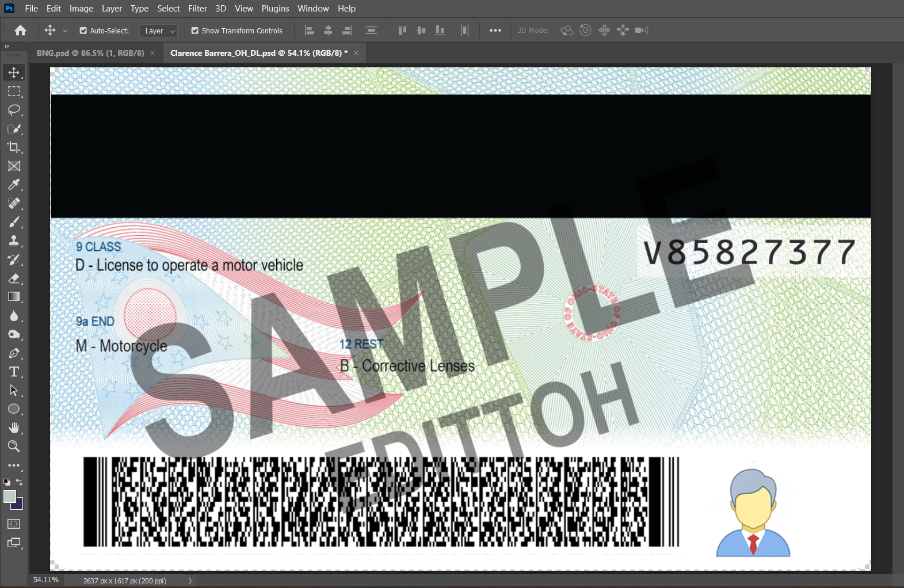Open the Auto-Select Layer dropdown
Screen dimensions: 904x588
[x=158, y=31]
